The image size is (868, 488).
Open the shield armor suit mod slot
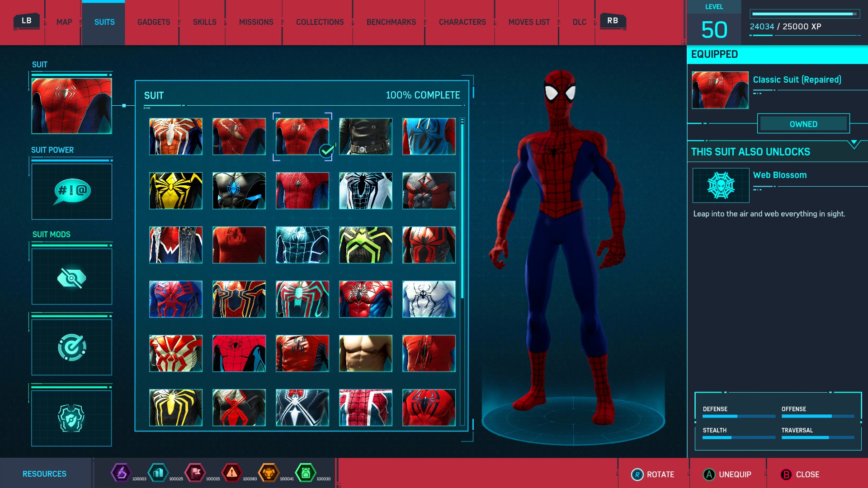[72, 418]
